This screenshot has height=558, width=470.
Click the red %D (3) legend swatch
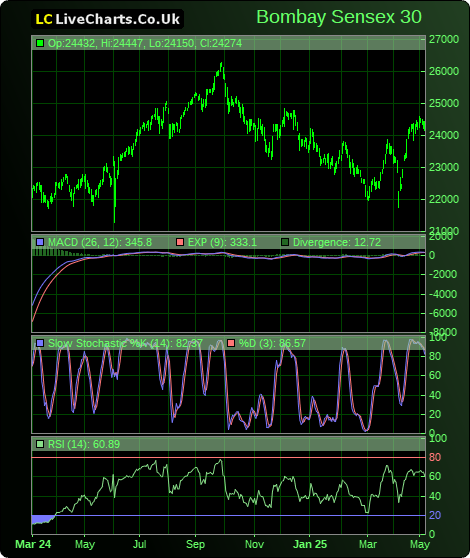tap(231, 343)
